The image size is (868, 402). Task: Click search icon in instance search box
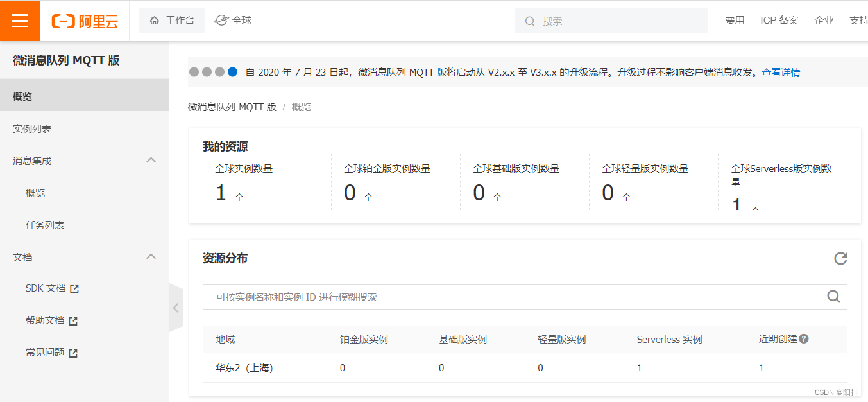click(833, 296)
